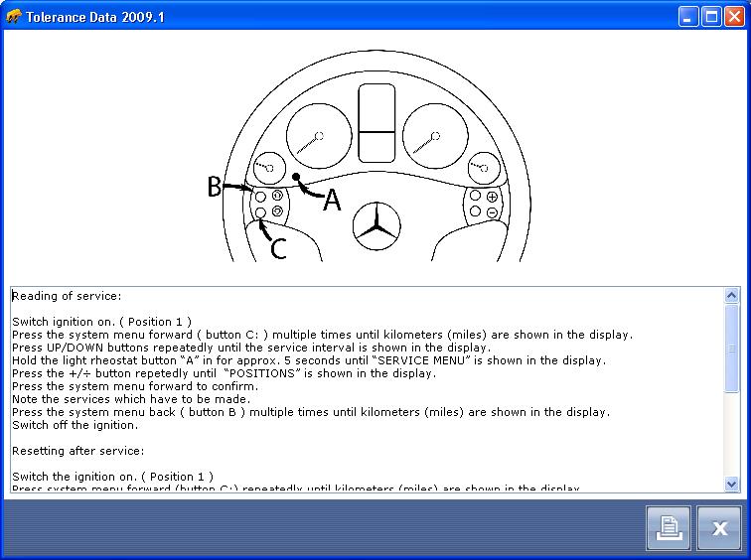Click "Press the system menu forward to confirm."
The height and width of the screenshot is (560, 751).
[135, 386]
